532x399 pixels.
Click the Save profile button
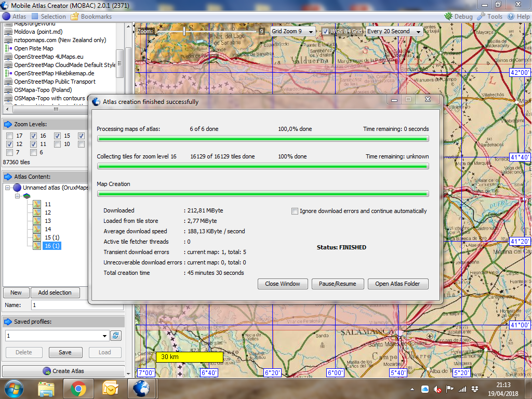[65, 353]
